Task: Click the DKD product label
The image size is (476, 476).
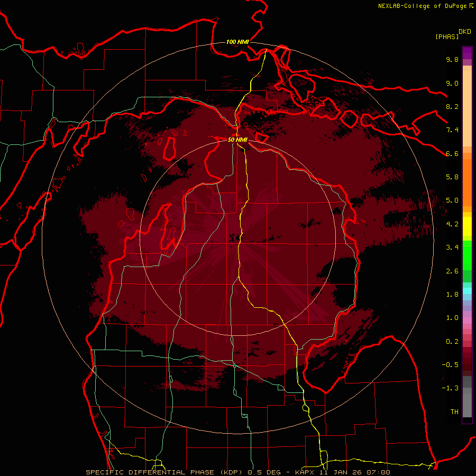Action: coord(465,32)
